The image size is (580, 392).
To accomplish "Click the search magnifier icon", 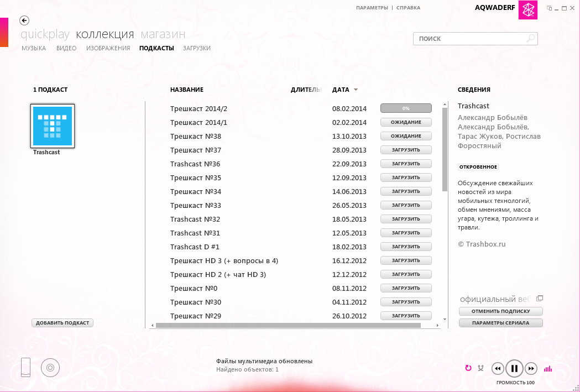I will [531, 38].
